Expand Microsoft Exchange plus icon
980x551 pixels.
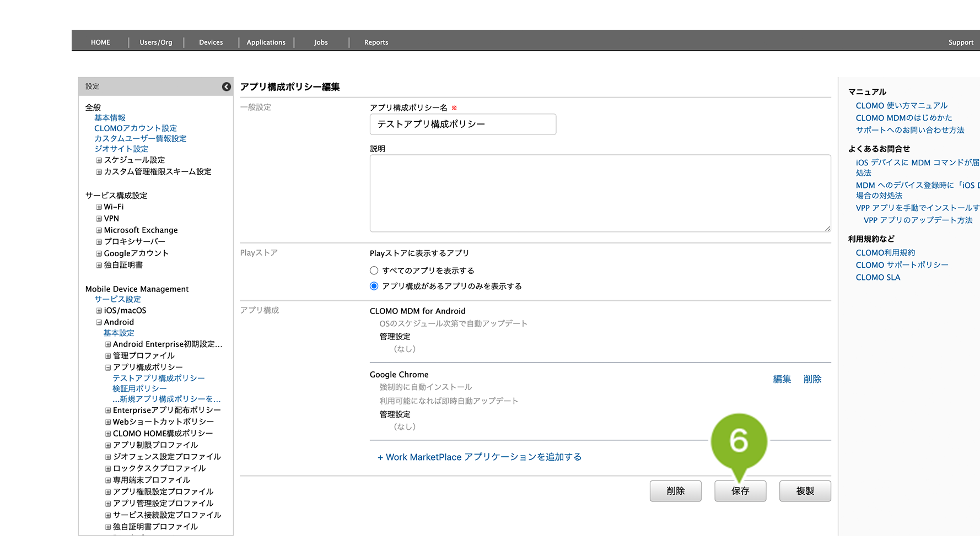[99, 230]
